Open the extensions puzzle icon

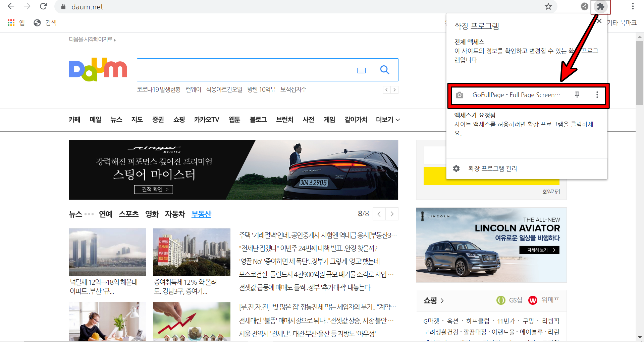601,6
